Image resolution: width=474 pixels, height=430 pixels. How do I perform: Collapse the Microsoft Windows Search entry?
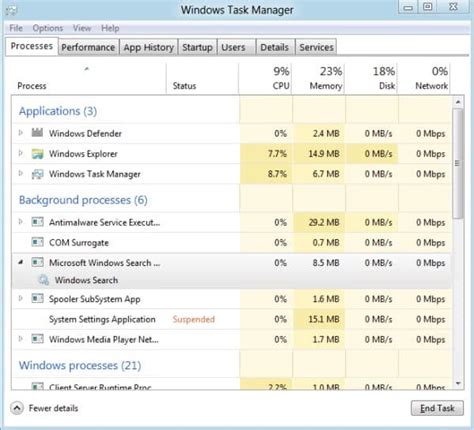click(21, 262)
